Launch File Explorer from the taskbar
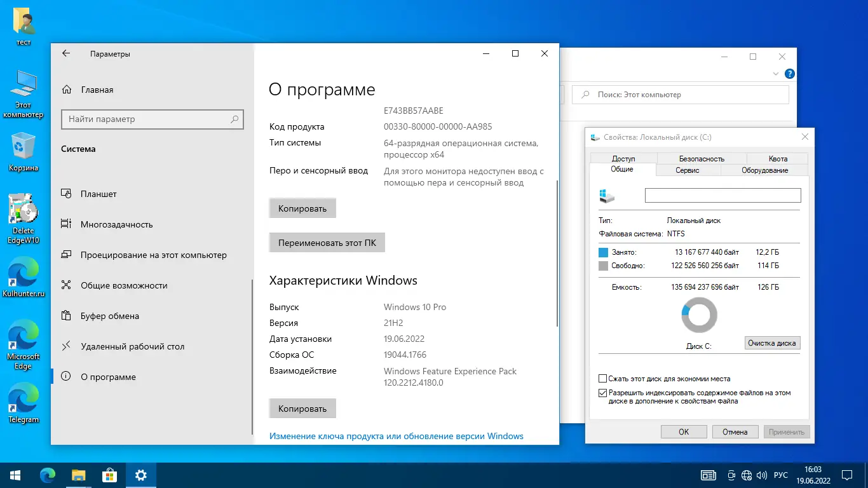Screen dimensions: 868x488 (78, 475)
